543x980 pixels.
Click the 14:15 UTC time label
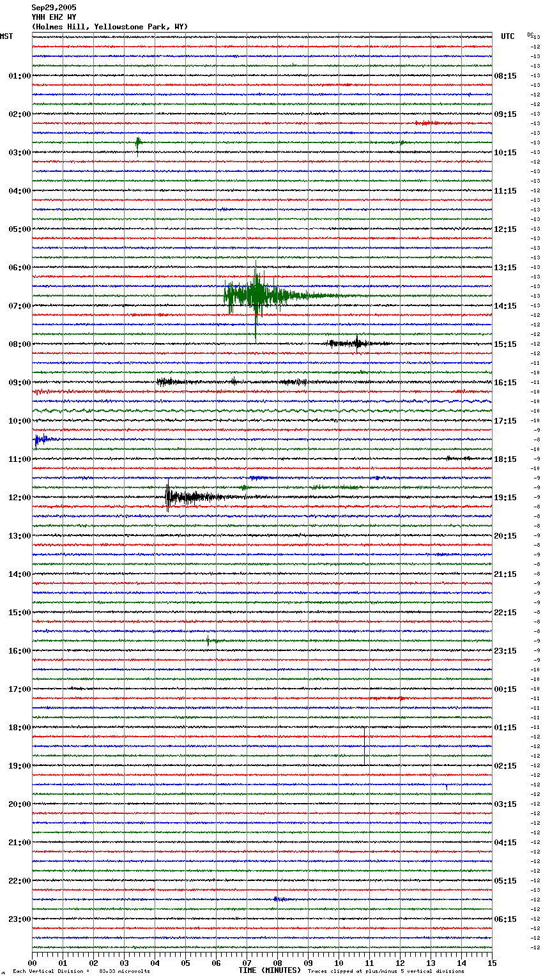click(x=505, y=306)
